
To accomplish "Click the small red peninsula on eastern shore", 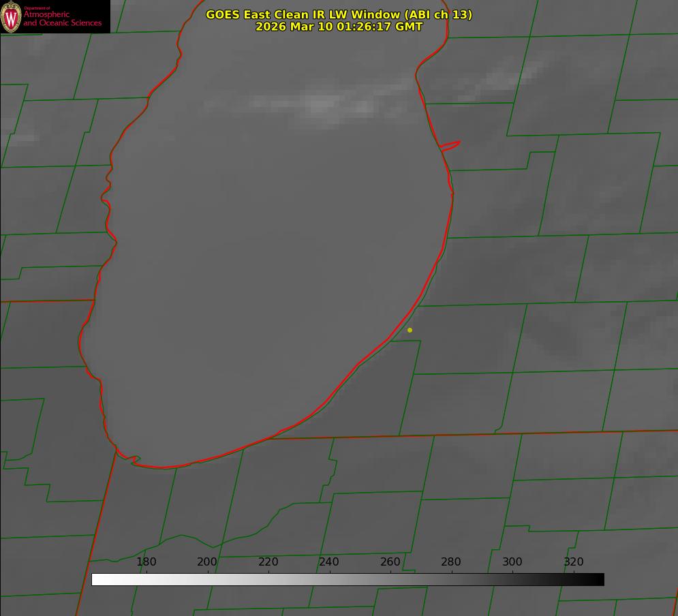I will click(x=450, y=145).
